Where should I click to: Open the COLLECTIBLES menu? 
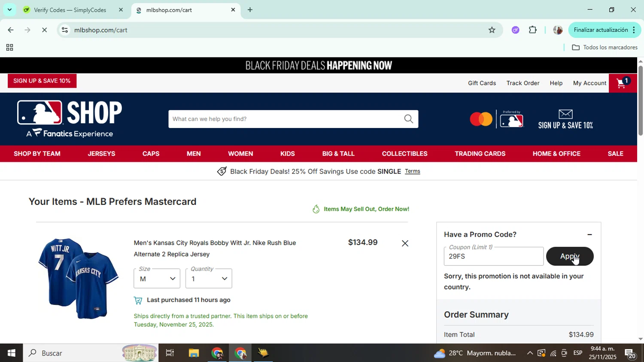click(x=404, y=154)
